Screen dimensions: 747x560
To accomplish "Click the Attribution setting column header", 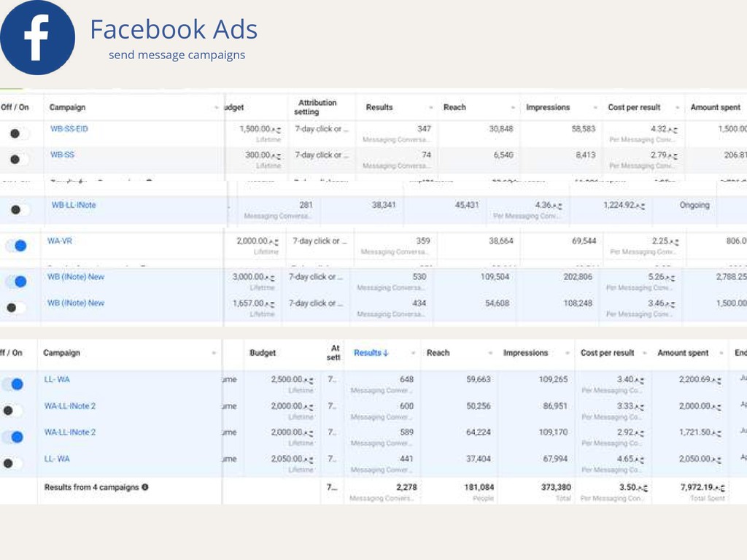I will [315, 107].
